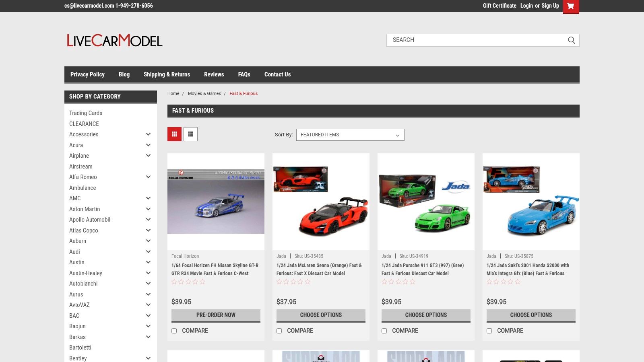The height and width of the screenshot is (362, 644).
Task: Expand the Acura category chevron
Action: click(148, 145)
